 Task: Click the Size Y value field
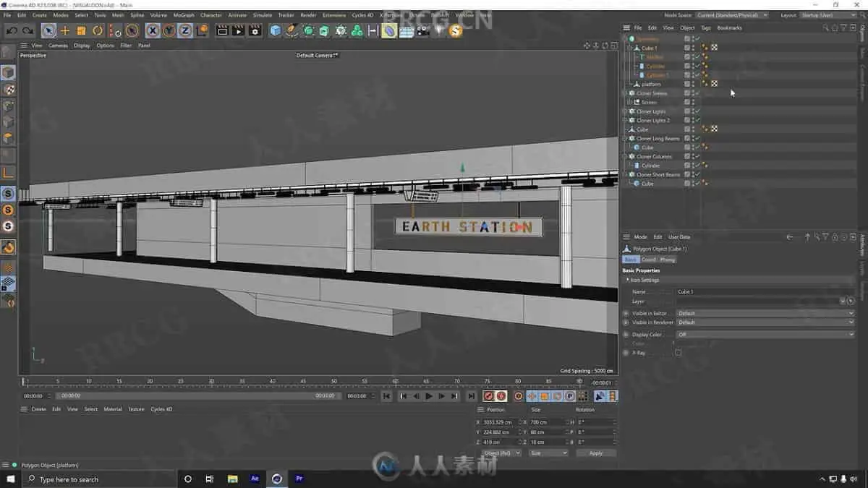(548, 432)
